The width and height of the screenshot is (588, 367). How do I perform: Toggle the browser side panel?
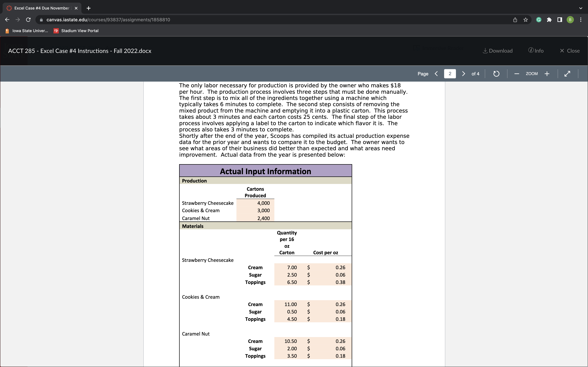pos(560,20)
